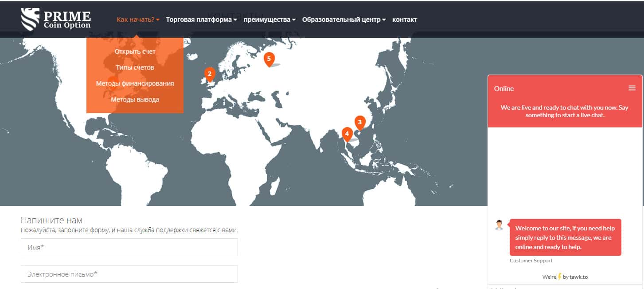This screenshot has width=644, height=289.
Task: Open the chat widget hamburger menu
Action: coord(632,88)
